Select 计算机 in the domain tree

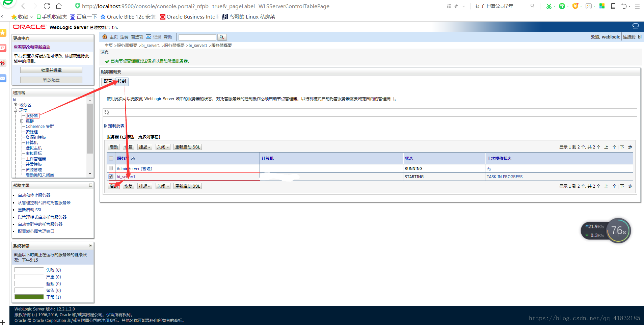(x=32, y=142)
